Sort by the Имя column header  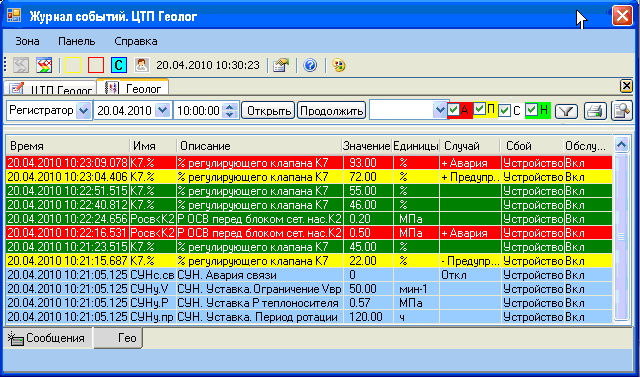point(153,146)
